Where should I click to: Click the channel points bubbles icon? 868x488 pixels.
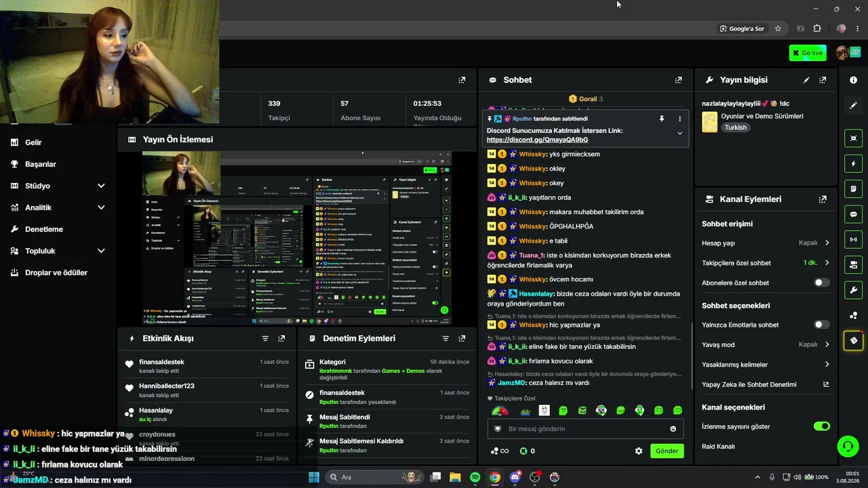point(853,315)
